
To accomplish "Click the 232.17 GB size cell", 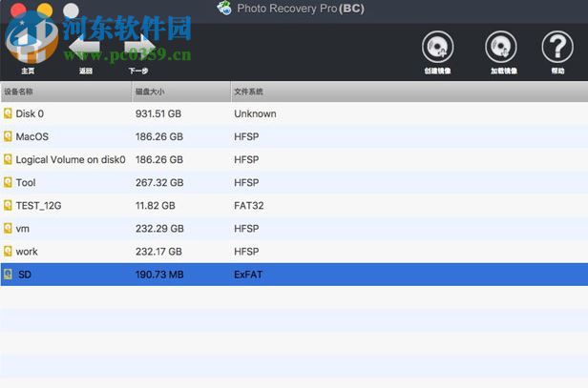I will click(158, 252).
